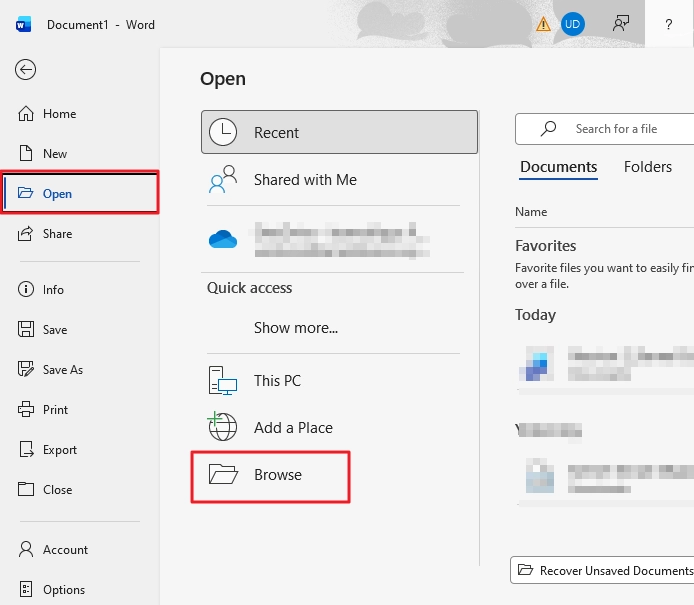
Task: Open Help with the question mark
Action: tap(669, 24)
